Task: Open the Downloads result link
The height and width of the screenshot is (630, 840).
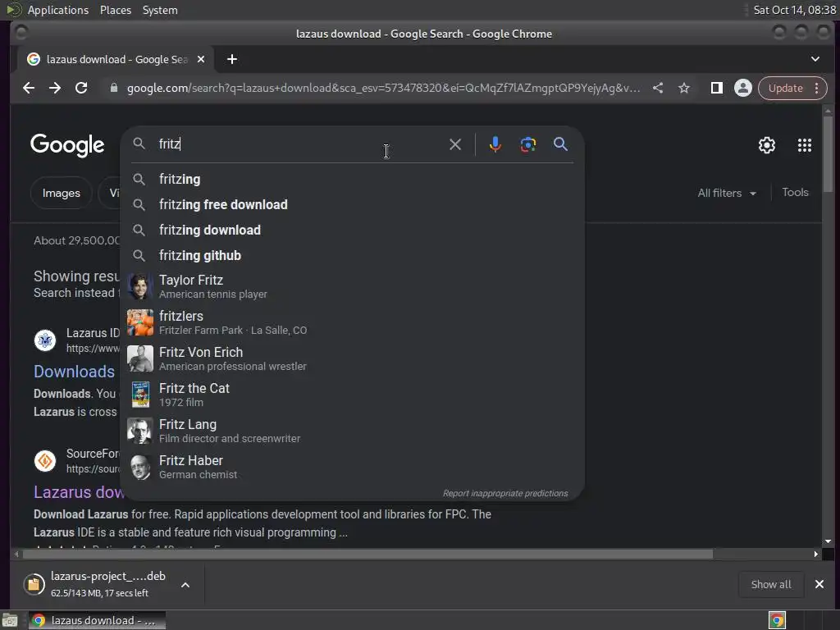Action: pos(75,372)
